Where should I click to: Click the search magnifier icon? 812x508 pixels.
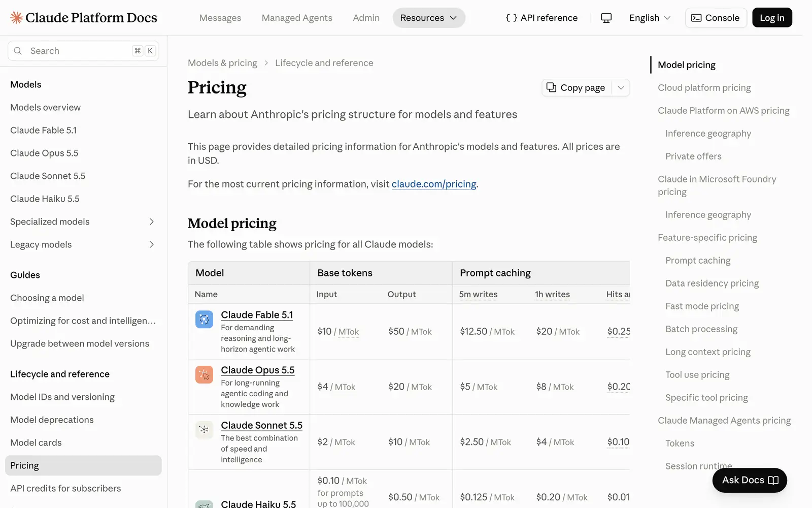pyautogui.click(x=18, y=51)
